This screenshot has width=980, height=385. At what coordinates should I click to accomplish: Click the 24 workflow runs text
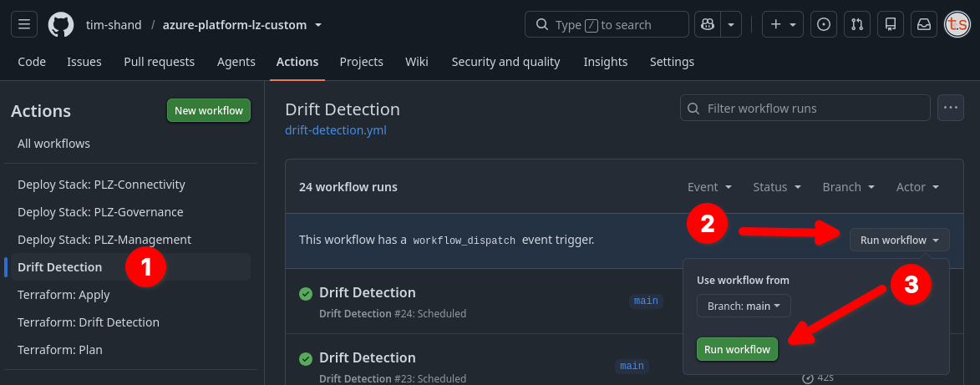tap(348, 187)
